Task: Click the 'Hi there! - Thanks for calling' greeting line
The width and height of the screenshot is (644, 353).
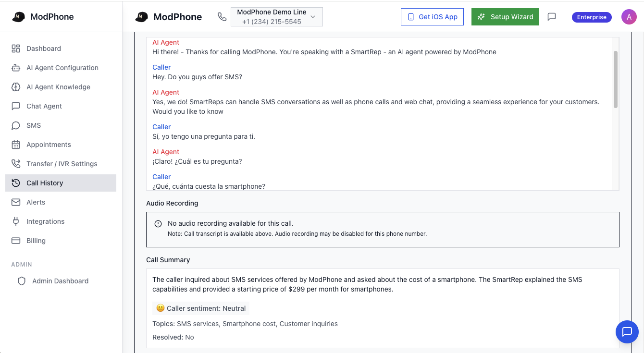Action: tap(324, 52)
